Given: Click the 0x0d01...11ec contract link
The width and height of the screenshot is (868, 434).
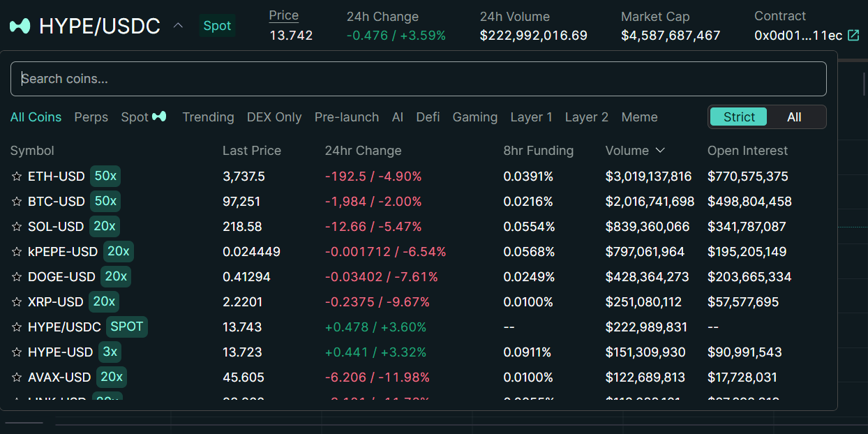Looking at the screenshot, I should pos(800,33).
